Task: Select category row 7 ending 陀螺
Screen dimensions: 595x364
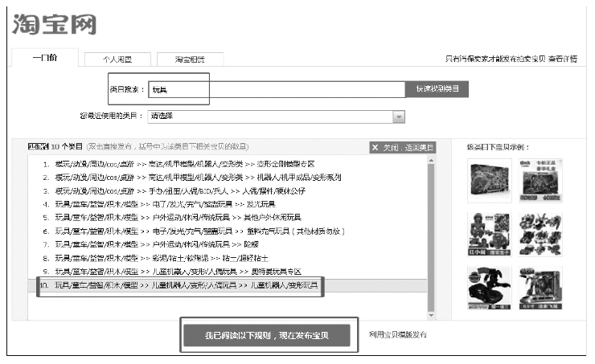Action: coord(228,244)
